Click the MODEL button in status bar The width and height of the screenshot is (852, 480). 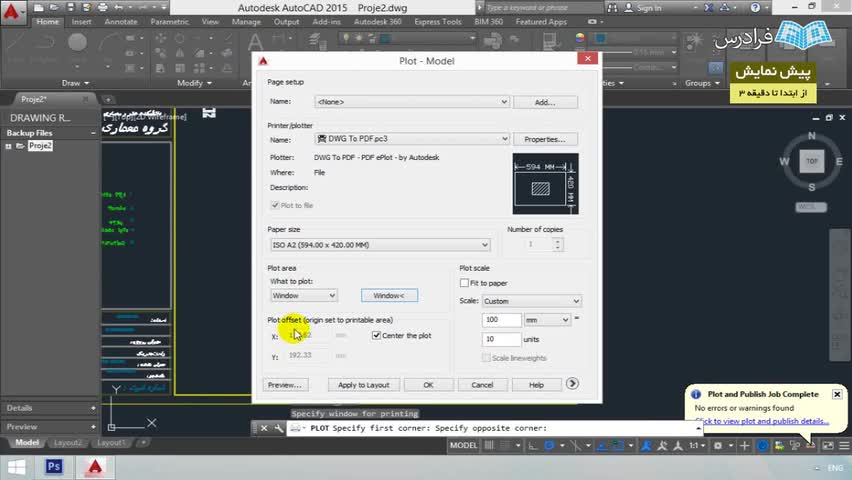(463, 445)
